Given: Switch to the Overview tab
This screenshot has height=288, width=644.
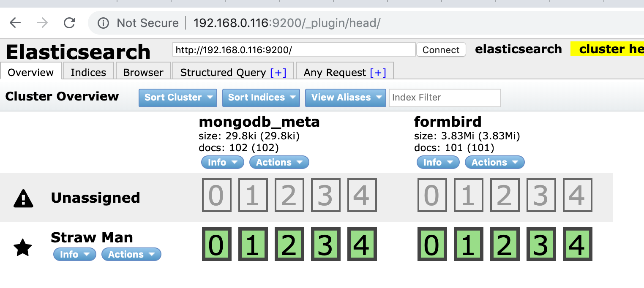Looking at the screenshot, I should 31,72.
